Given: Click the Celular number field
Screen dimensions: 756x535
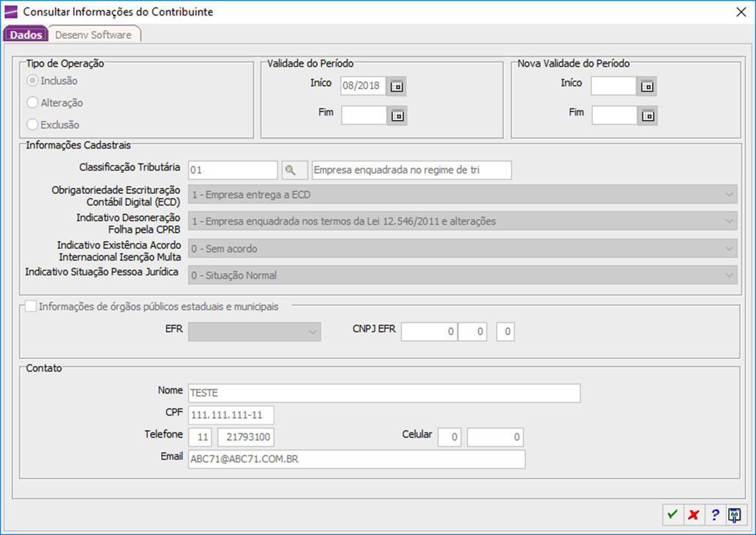Looking at the screenshot, I should (x=495, y=437).
